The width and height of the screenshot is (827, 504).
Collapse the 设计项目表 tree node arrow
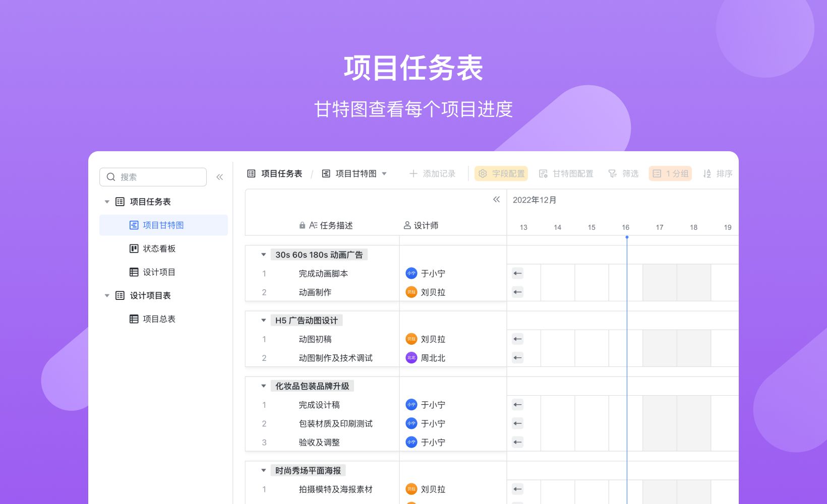point(107,295)
